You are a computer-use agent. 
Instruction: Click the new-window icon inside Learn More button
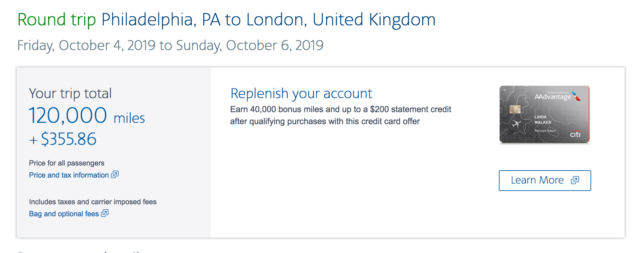(575, 180)
